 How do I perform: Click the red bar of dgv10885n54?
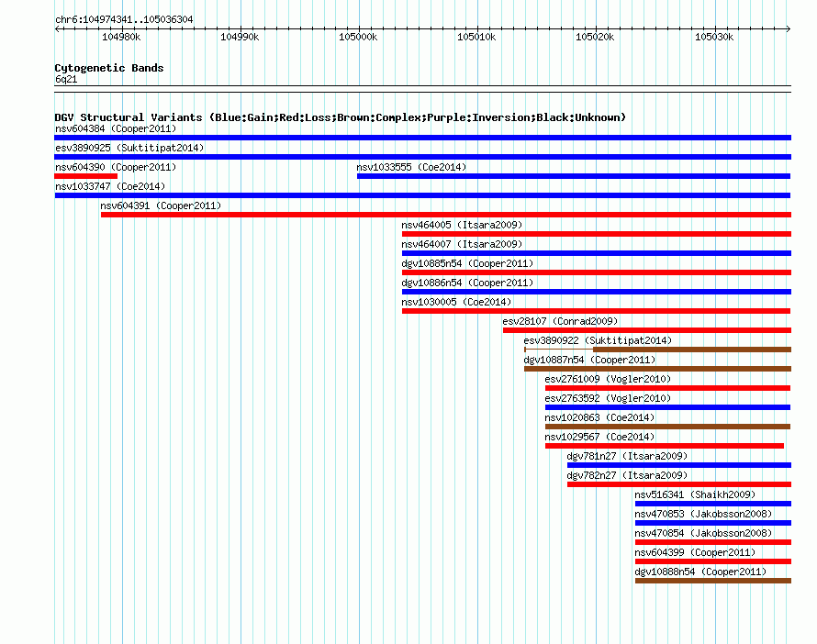point(597,272)
